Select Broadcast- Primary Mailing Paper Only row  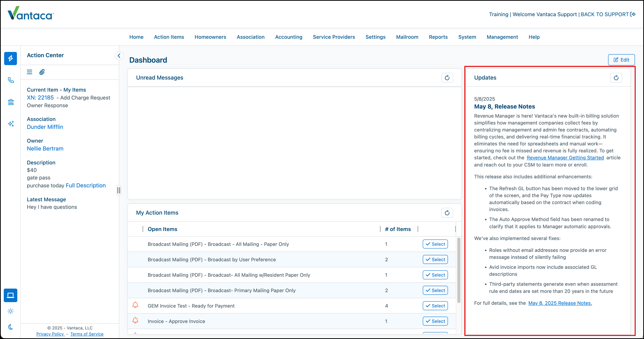435,290
